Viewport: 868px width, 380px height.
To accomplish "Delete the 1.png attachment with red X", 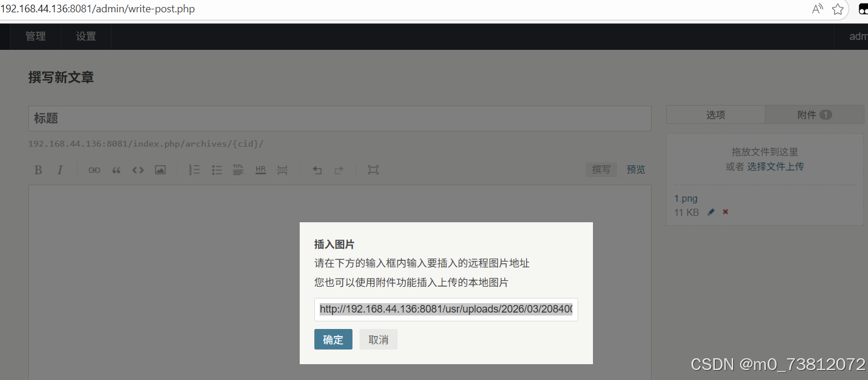I will point(725,212).
